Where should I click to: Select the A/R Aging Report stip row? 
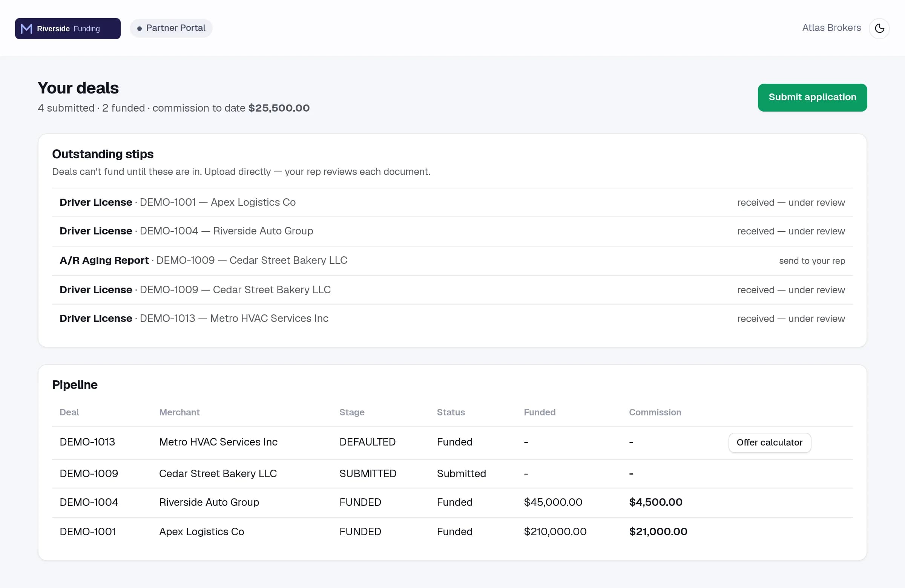[452, 260]
